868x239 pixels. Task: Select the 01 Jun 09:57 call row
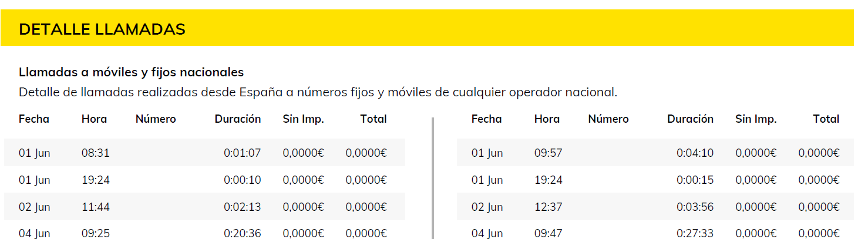(x=655, y=153)
